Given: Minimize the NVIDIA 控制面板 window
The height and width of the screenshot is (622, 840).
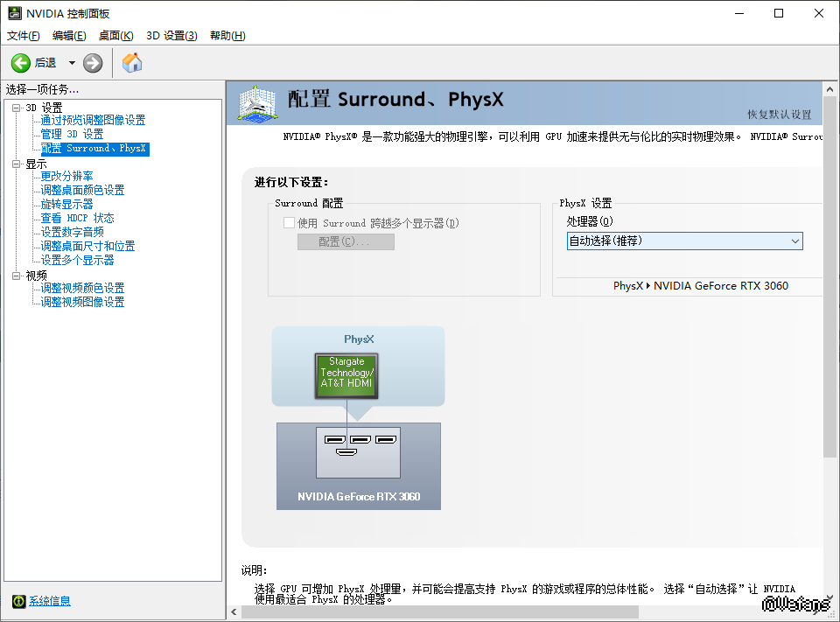Looking at the screenshot, I should pyautogui.click(x=739, y=13).
